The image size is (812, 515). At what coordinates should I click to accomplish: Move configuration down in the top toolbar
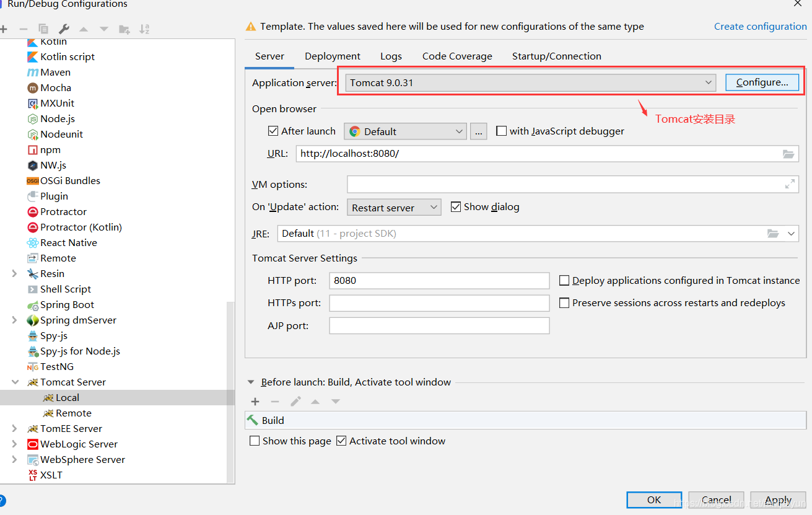(104, 29)
